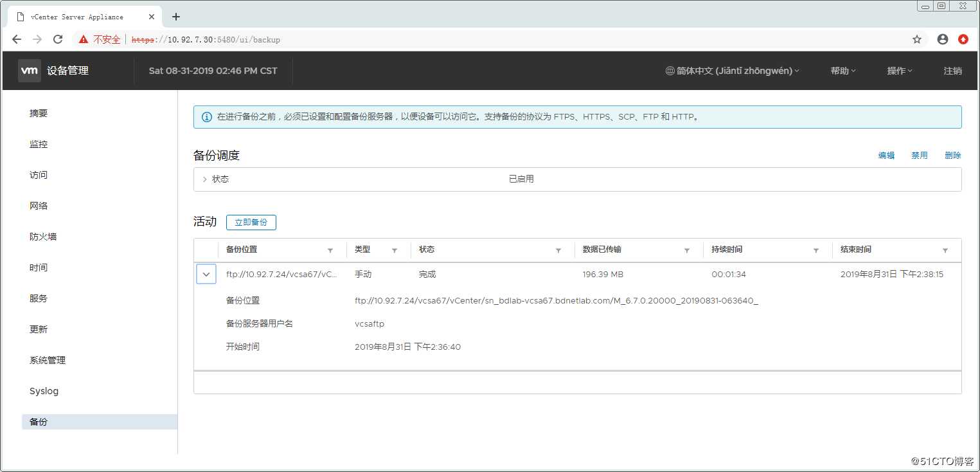The height and width of the screenshot is (472, 980).
Task: Collapse the backup row details chevron
Action: [206, 275]
